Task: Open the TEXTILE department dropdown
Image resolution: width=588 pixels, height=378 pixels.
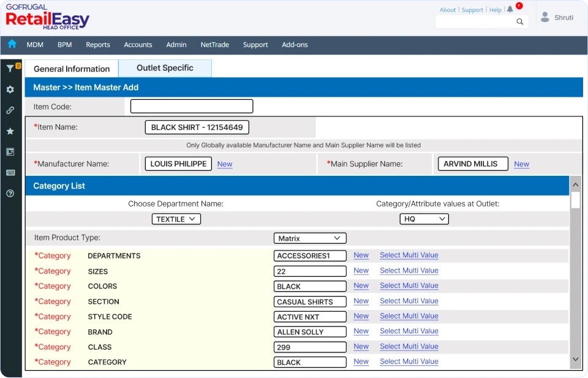Action: pos(176,219)
